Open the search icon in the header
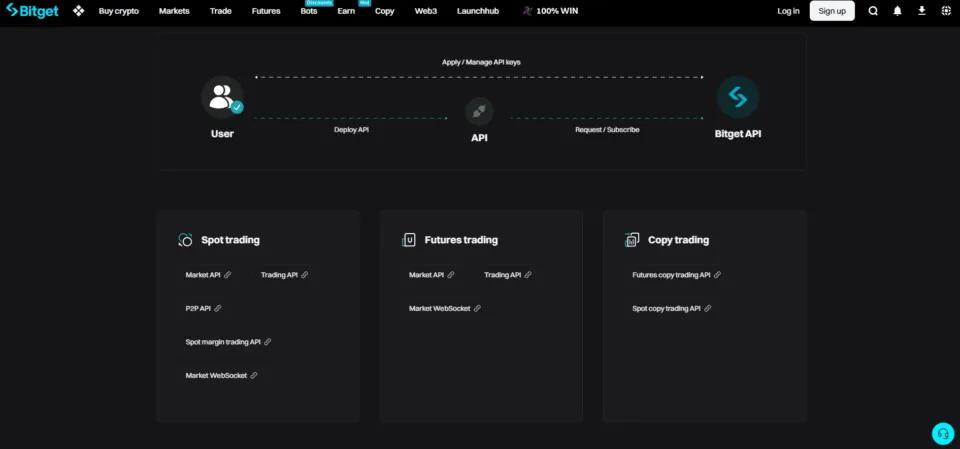 click(x=873, y=11)
